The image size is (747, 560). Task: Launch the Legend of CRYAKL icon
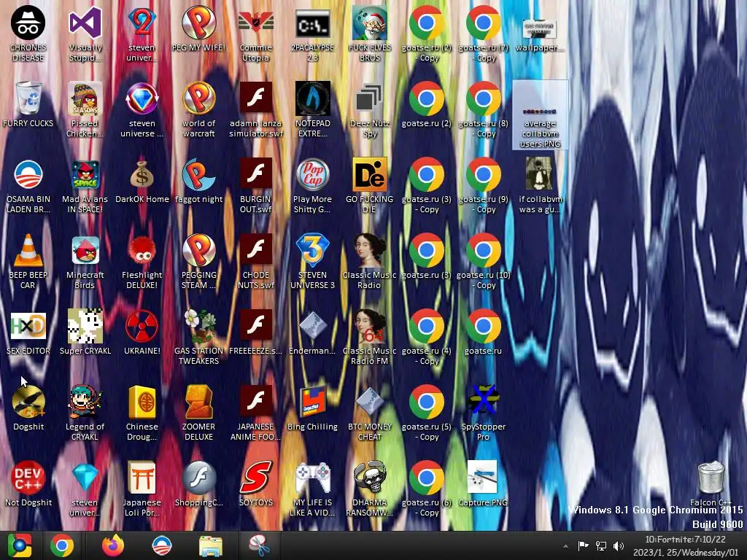coord(85,413)
